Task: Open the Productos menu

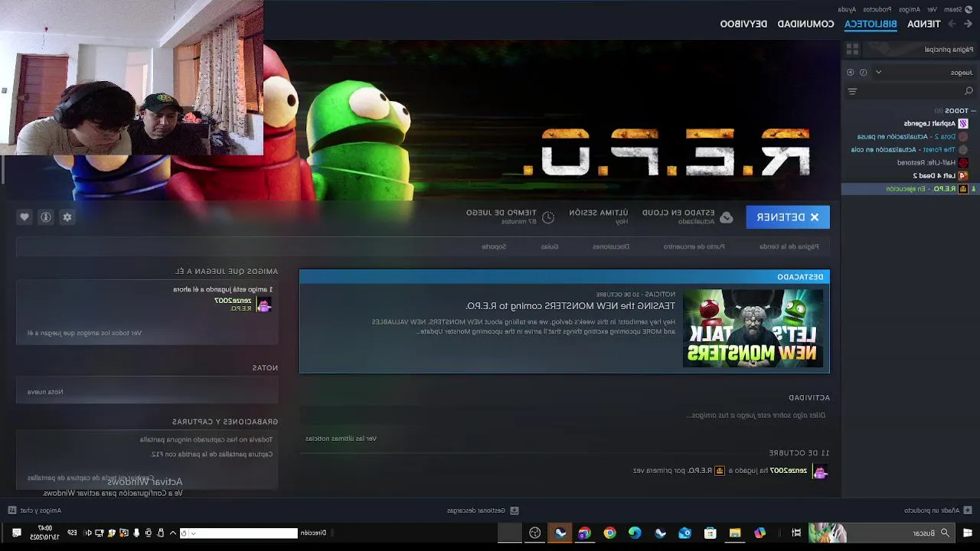Action: [x=877, y=9]
